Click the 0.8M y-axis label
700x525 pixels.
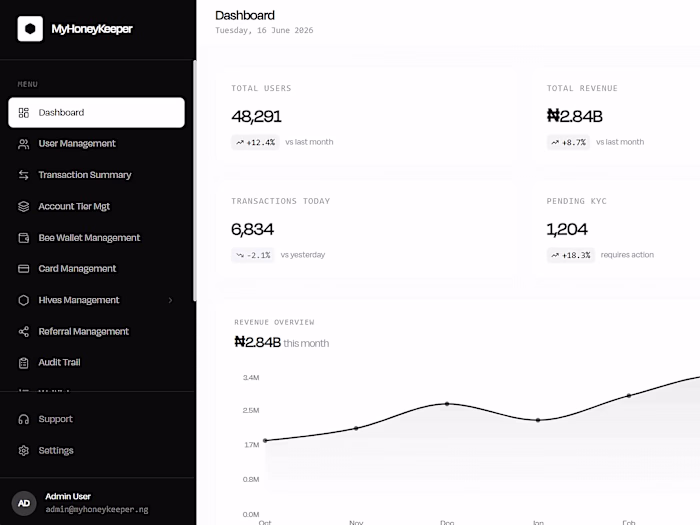(x=251, y=479)
